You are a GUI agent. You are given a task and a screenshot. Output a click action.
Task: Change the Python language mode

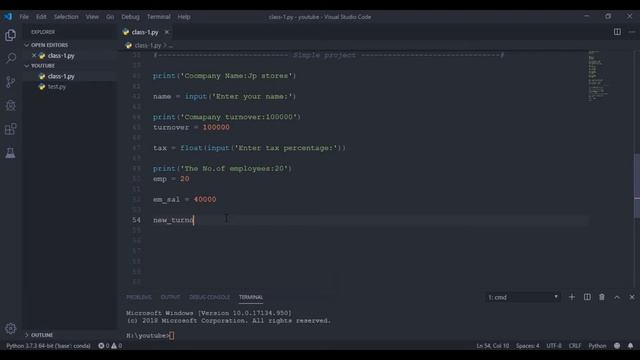click(597, 346)
